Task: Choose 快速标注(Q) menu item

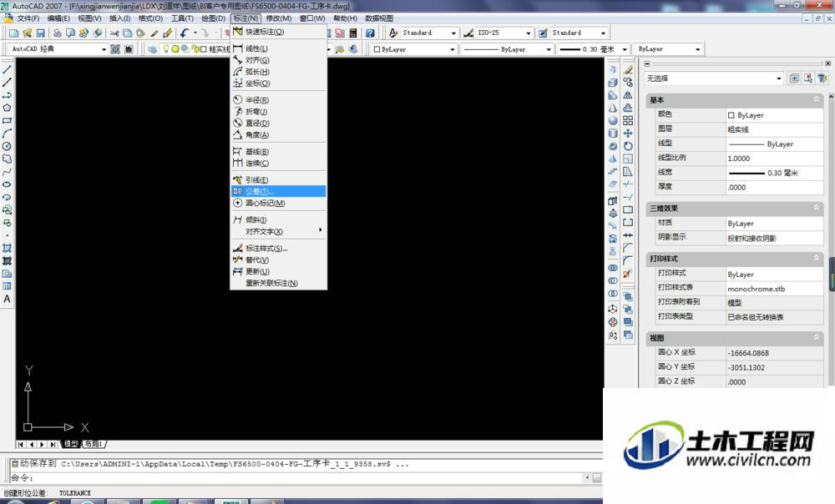Action: point(279,32)
